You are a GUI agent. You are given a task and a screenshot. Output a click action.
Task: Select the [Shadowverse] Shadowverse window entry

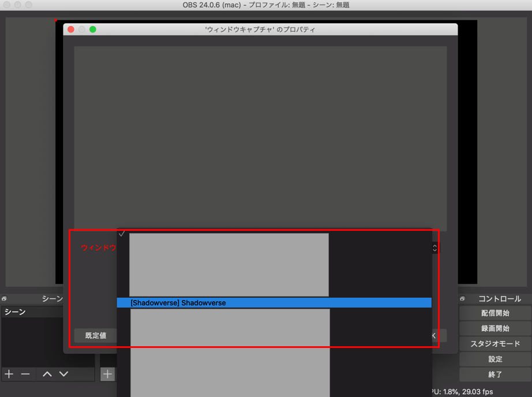[x=274, y=303]
